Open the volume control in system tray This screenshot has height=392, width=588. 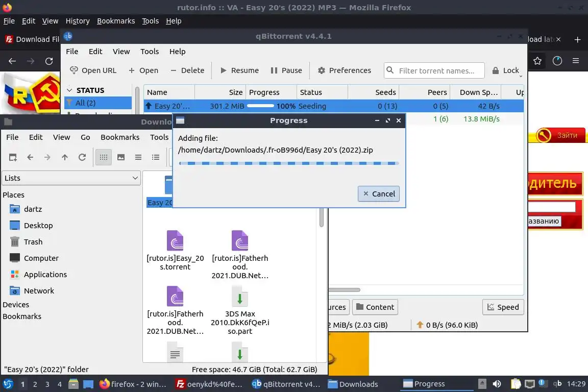[x=497, y=384]
